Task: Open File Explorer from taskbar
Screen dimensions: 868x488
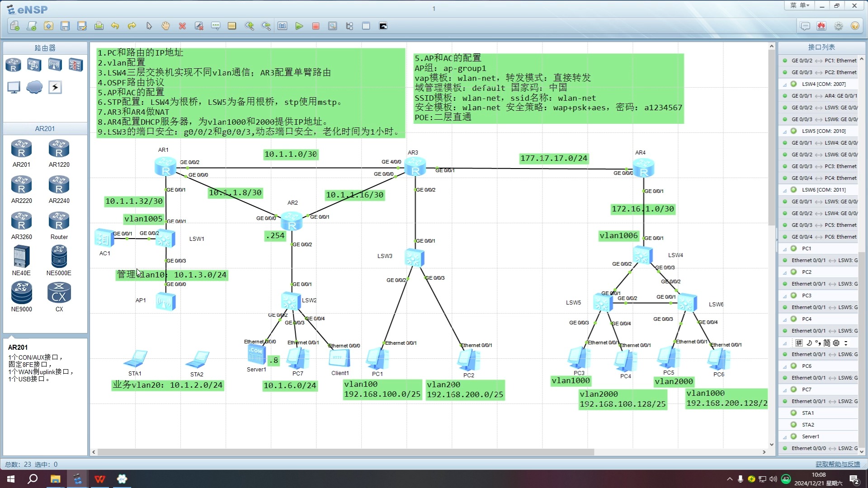Action: tap(55, 479)
